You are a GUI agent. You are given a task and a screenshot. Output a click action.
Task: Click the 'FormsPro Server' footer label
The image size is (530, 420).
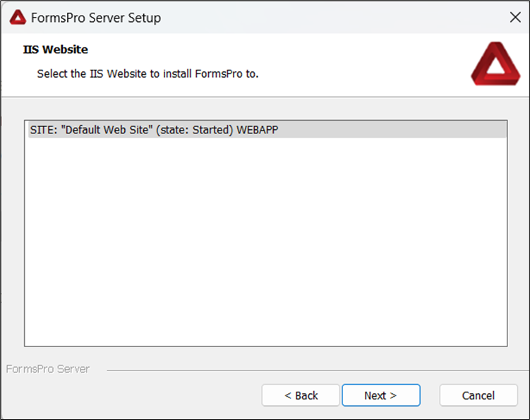pos(47,369)
